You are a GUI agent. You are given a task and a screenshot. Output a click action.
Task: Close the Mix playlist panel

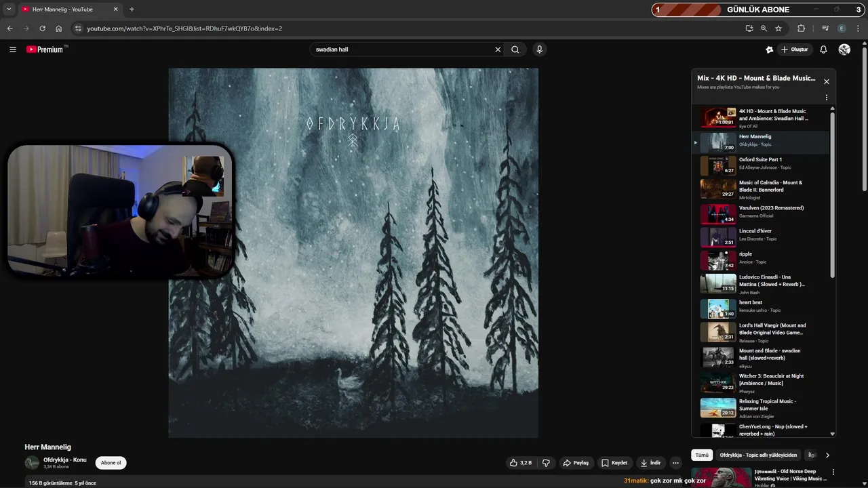(x=826, y=81)
